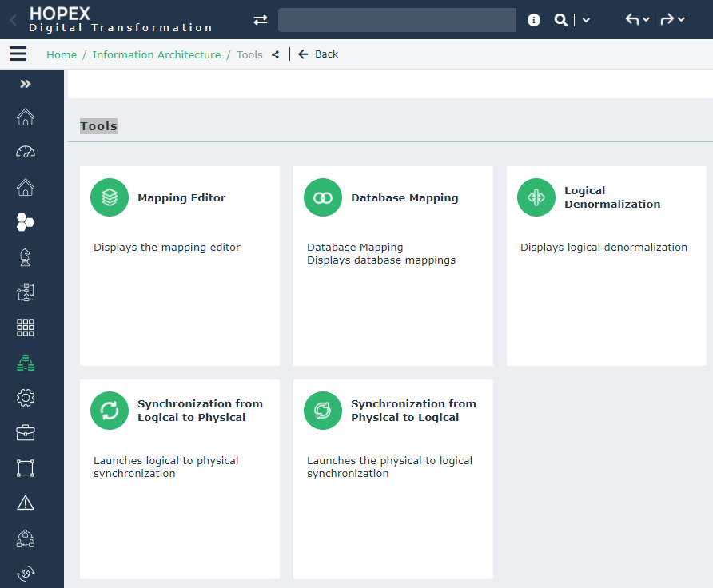Select the green Information Architecture sidebar icon

pos(26,363)
